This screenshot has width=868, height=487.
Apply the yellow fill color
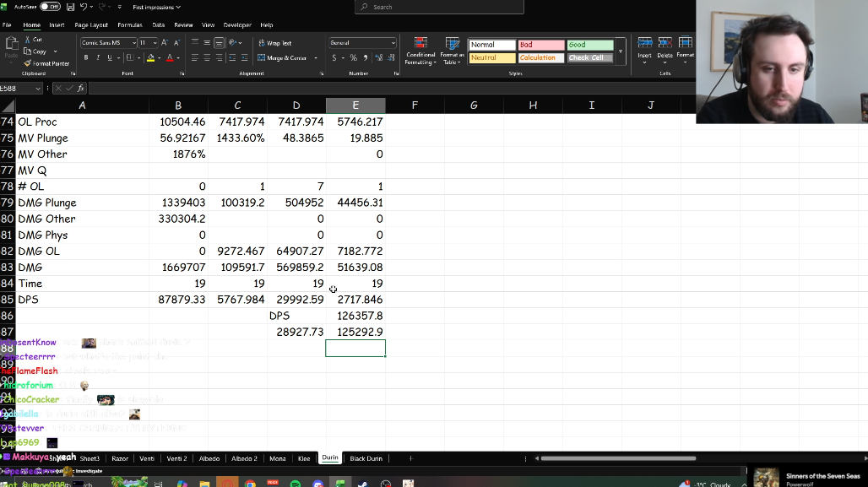pos(150,57)
